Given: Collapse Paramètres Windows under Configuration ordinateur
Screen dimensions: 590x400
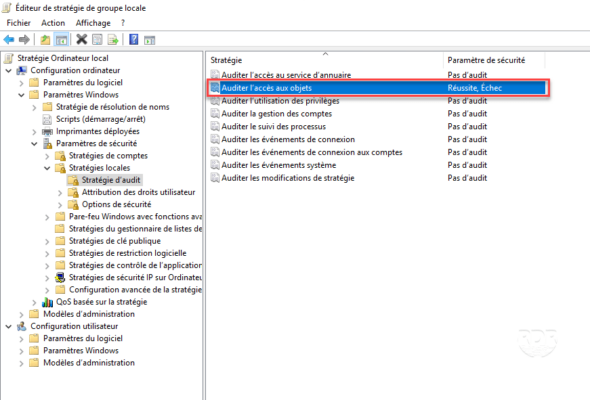Looking at the screenshot, I should 21,95.
